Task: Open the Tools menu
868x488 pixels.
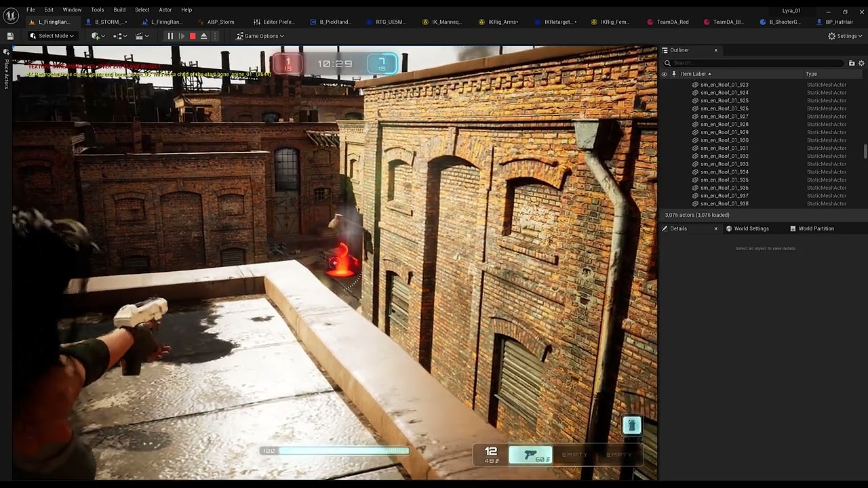Action: click(98, 9)
